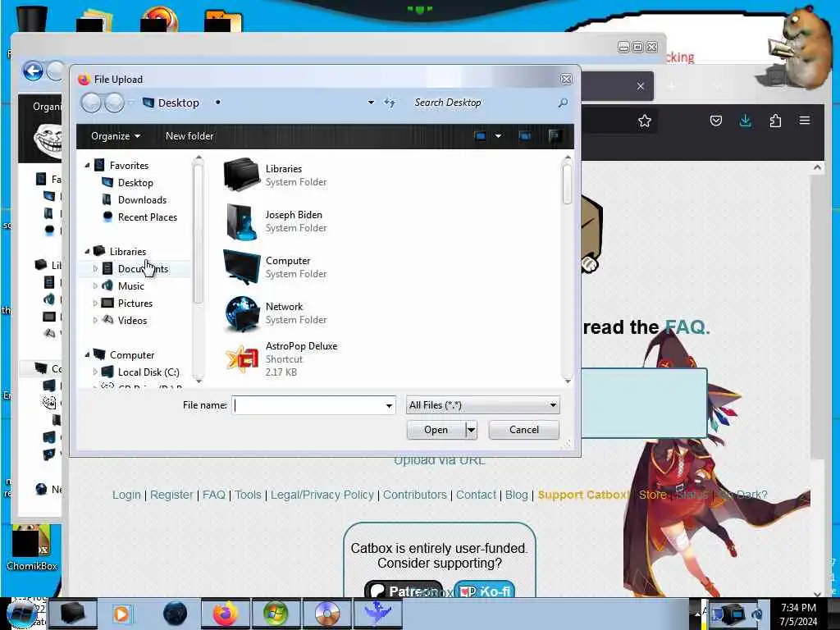Open the Open button's split arrow
This screenshot has width=840, height=630.
click(x=471, y=430)
